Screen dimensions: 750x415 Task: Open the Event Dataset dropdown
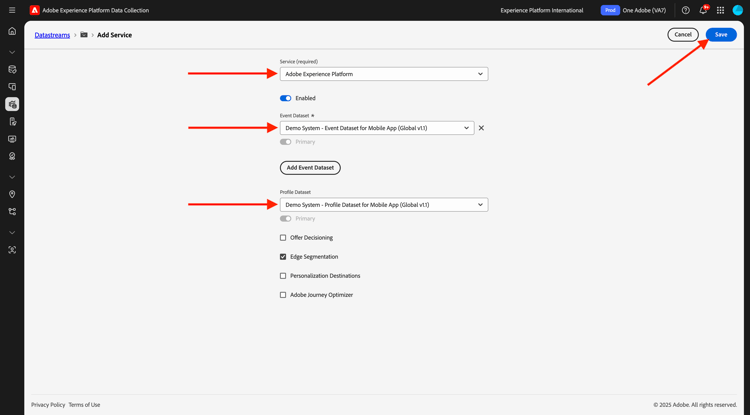377,128
